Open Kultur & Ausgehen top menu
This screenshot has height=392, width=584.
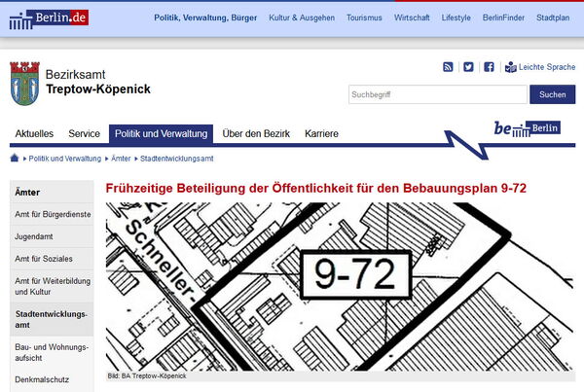point(302,18)
